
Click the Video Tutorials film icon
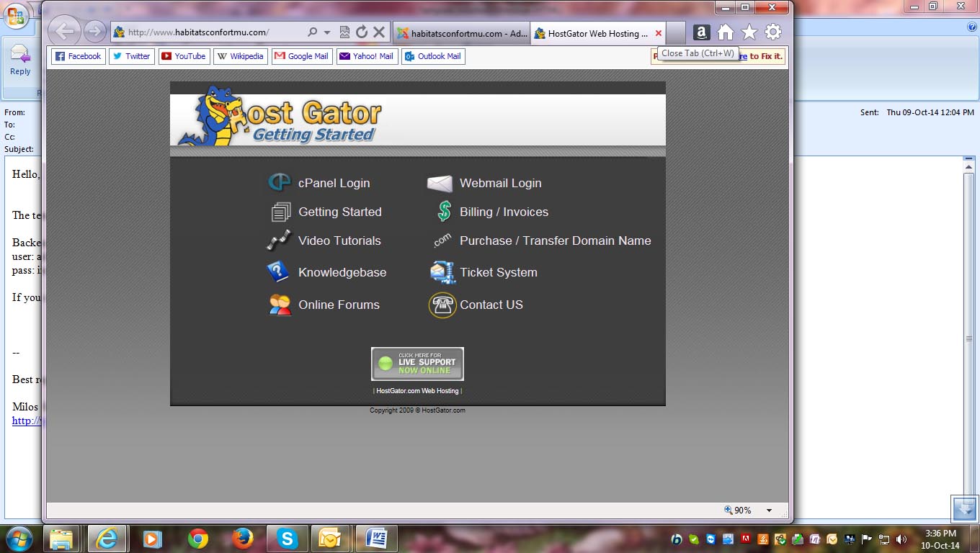click(x=279, y=240)
